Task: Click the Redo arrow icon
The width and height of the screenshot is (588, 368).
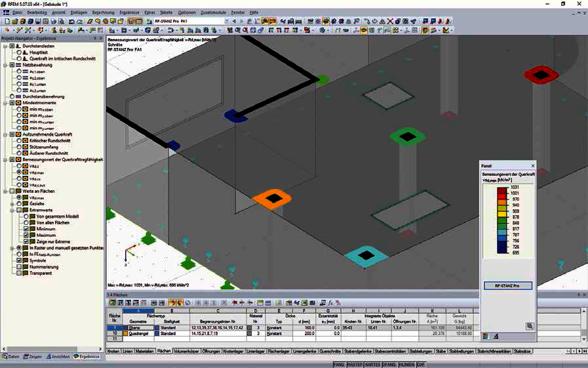Action: pyautogui.click(x=79, y=22)
